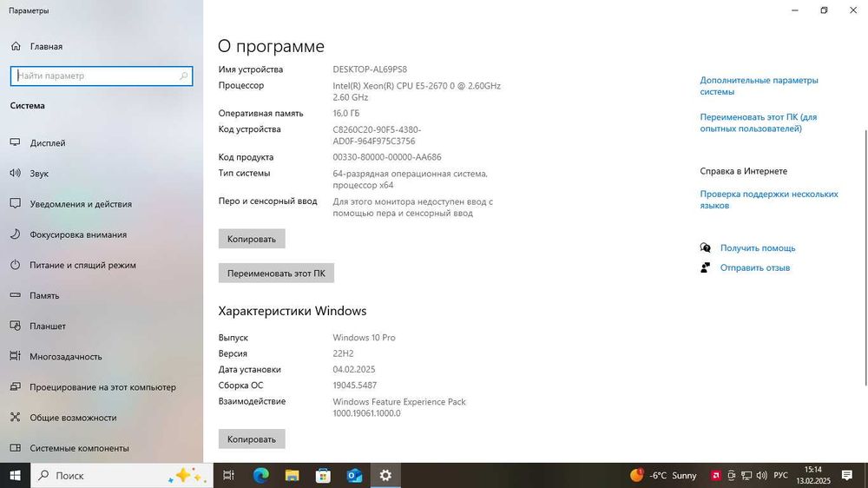Screen dimensions: 868x488
Task: Open Дополнительные параметры системы link
Action: pos(759,86)
